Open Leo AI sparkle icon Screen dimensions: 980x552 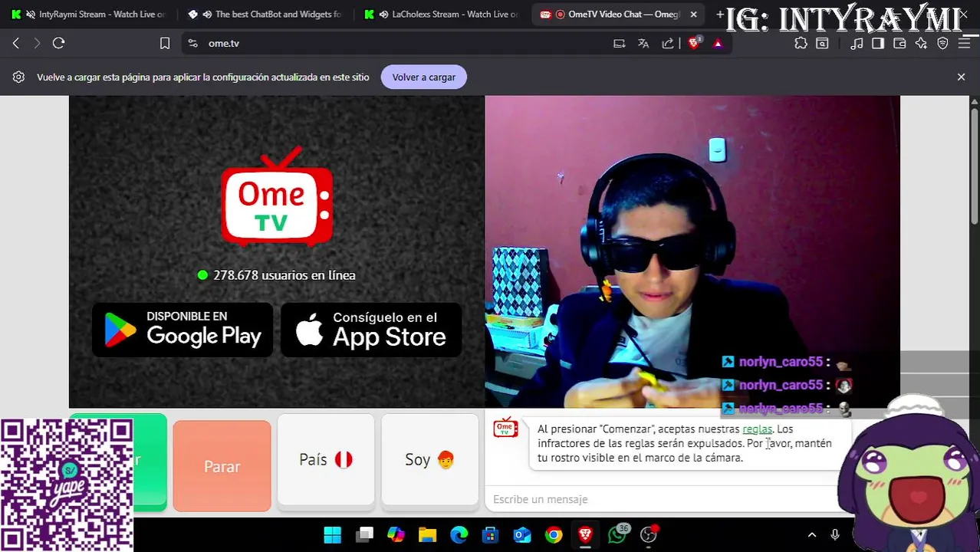pyautogui.click(x=921, y=44)
